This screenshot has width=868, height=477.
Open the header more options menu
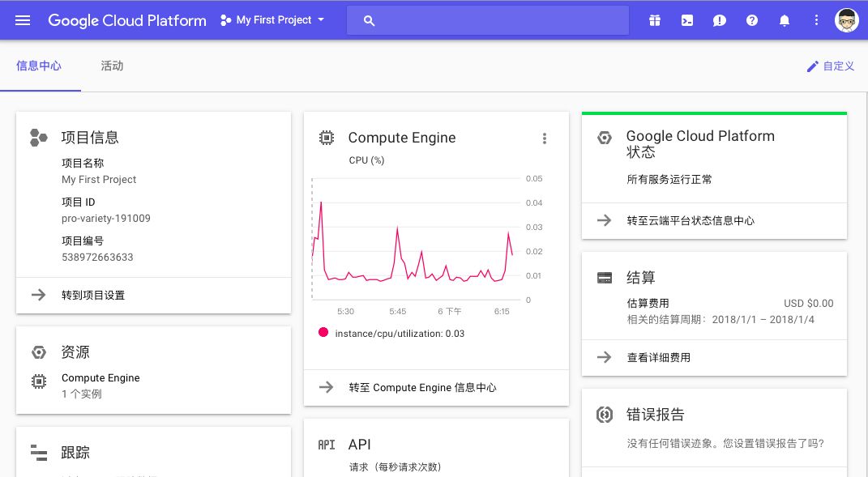[816, 20]
